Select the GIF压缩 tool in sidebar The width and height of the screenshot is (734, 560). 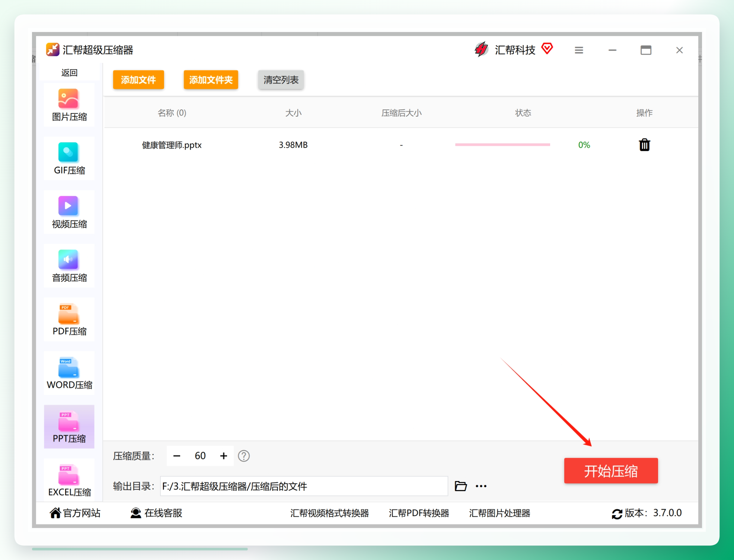(x=69, y=159)
